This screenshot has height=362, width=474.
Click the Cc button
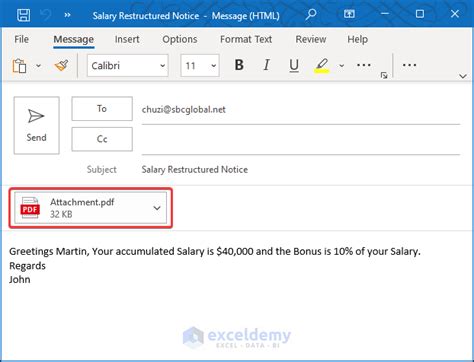[x=102, y=139]
